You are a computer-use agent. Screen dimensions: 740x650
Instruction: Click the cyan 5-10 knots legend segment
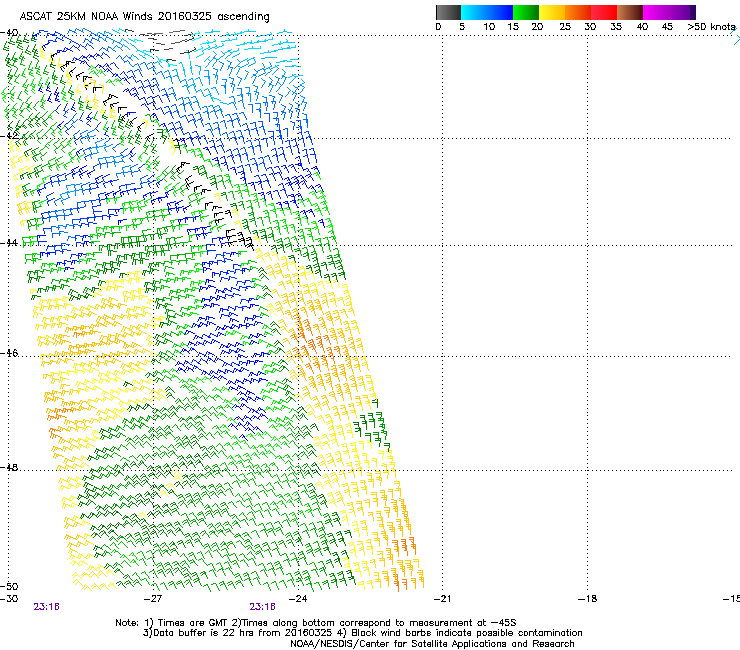(x=474, y=12)
